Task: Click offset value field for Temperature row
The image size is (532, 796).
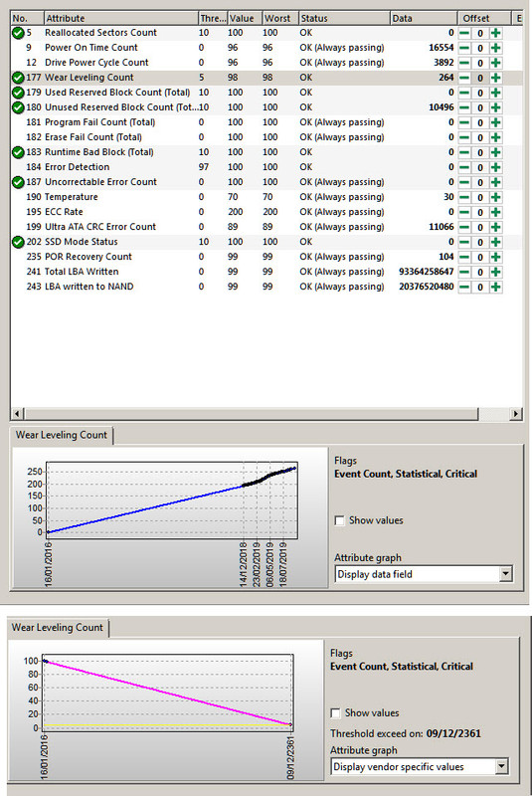Action: point(479,197)
